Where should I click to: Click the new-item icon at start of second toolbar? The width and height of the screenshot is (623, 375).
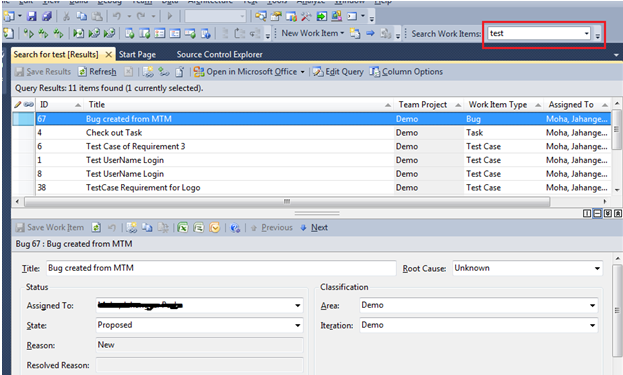point(8,33)
